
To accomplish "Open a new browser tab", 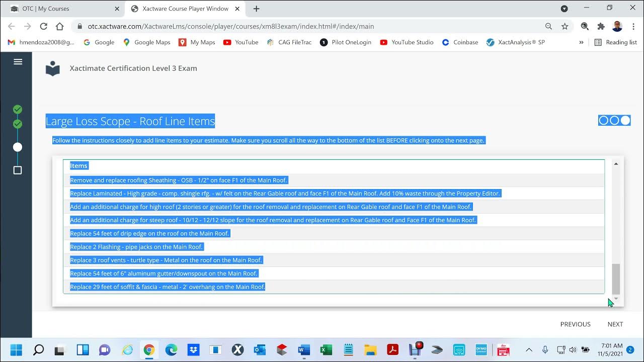I will pyautogui.click(x=256, y=9).
